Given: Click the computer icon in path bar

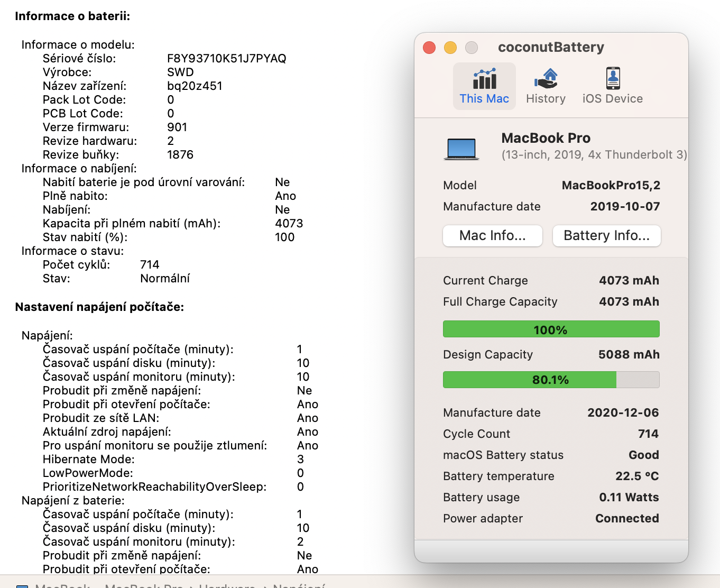Looking at the screenshot, I should click(x=22, y=586).
